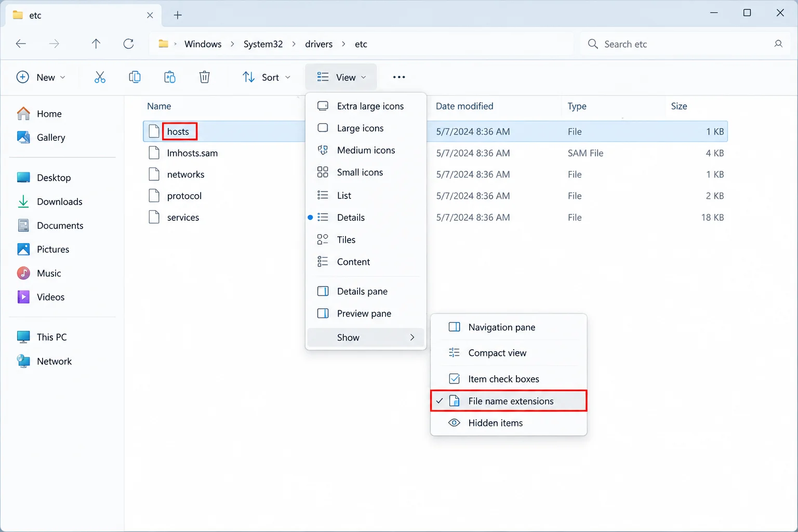Screen dimensions: 798x532
Task: Open the Sort dropdown
Action: tap(267, 77)
